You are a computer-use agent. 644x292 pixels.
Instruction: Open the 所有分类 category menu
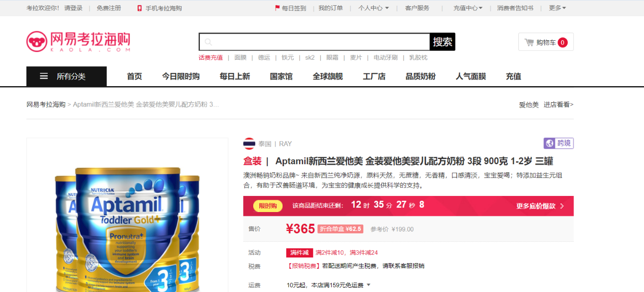tap(67, 76)
